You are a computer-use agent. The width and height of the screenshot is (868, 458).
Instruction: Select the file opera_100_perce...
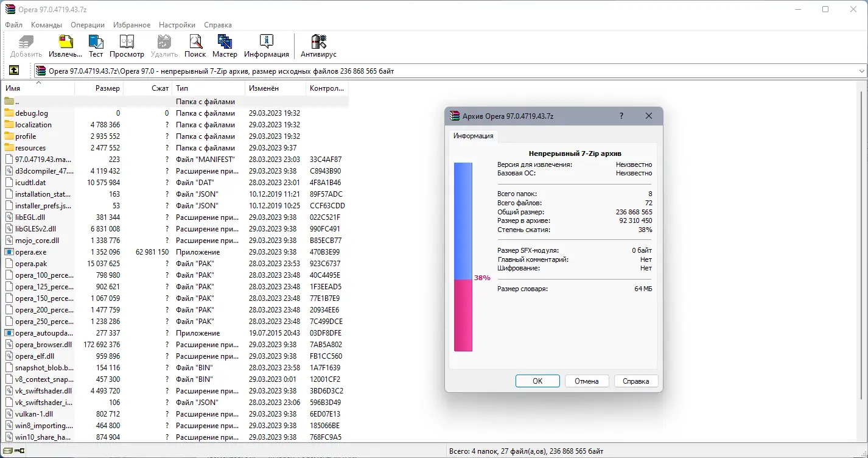tap(44, 275)
